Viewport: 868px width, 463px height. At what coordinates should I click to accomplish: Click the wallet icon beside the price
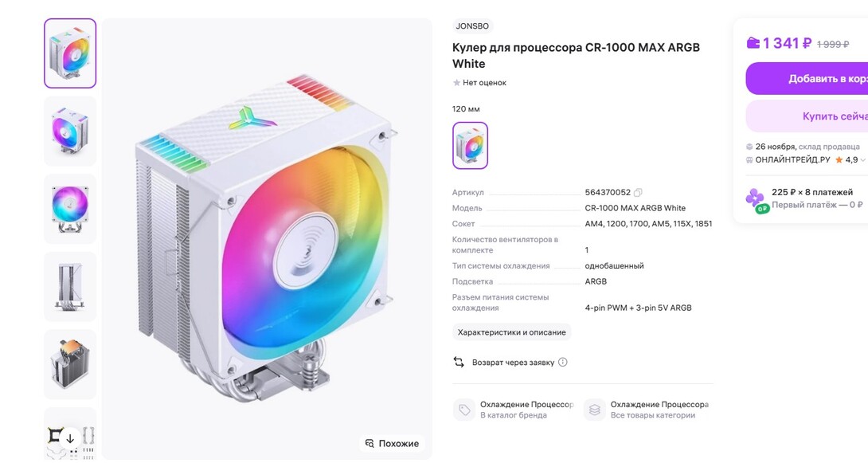753,43
